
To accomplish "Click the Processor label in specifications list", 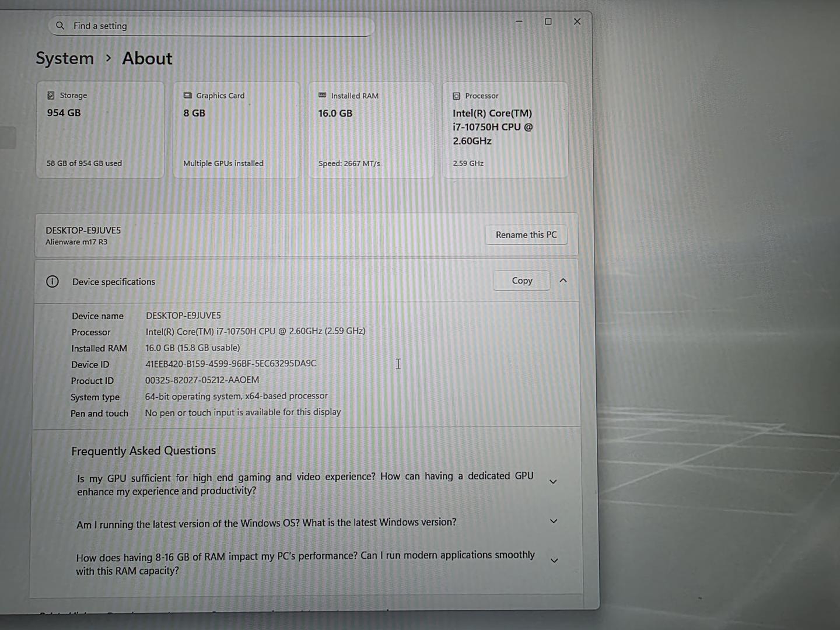I will click(91, 332).
